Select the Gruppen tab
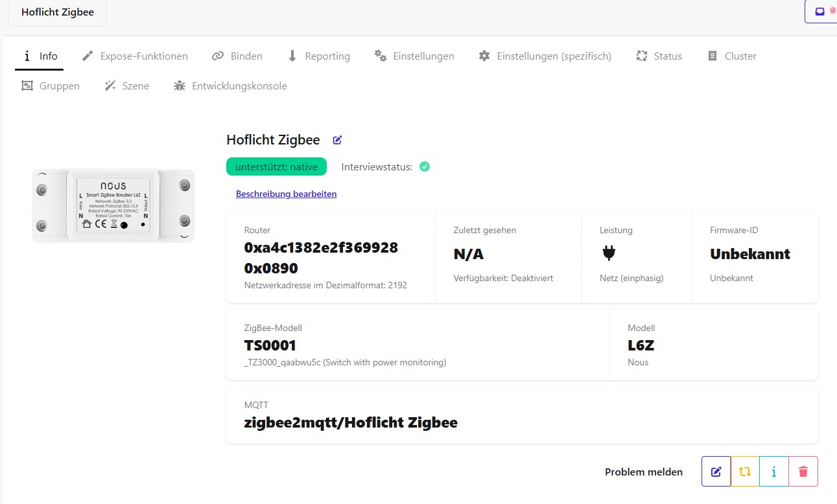Viewport: 837px width, 504px height. point(51,86)
